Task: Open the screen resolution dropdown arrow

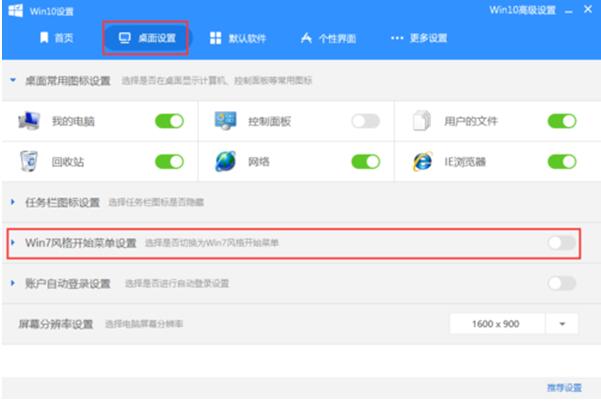Action: (562, 324)
